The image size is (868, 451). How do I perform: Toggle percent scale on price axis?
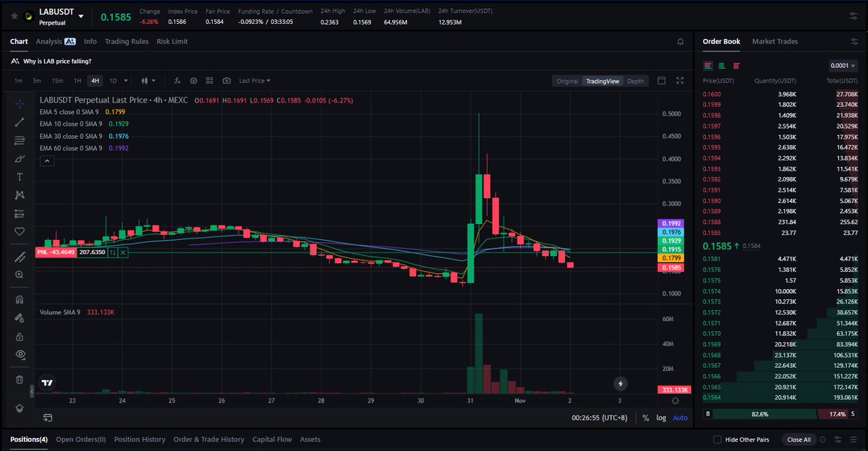pyautogui.click(x=645, y=418)
